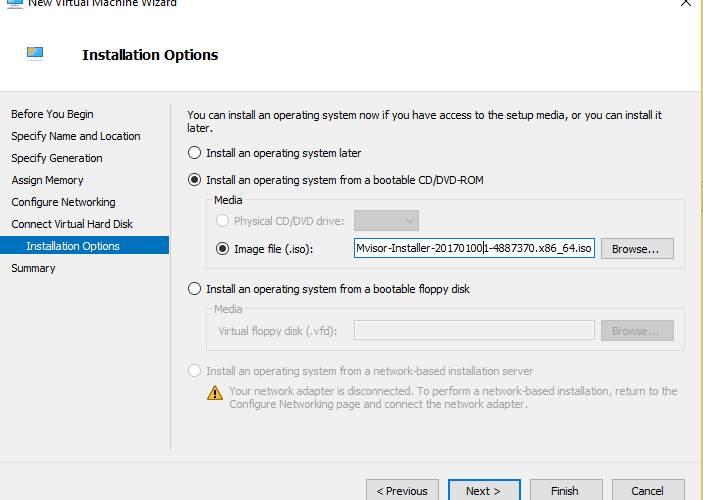Click the yellow network warning triangle icon
This screenshot has height=500, width=703.
pos(215,393)
